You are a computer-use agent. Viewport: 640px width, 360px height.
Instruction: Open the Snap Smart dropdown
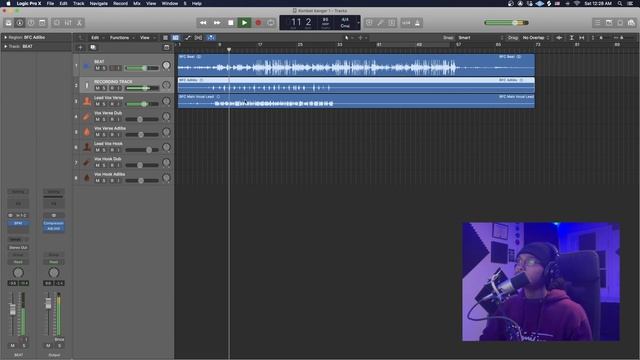pyautogui.click(x=480, y=38)
